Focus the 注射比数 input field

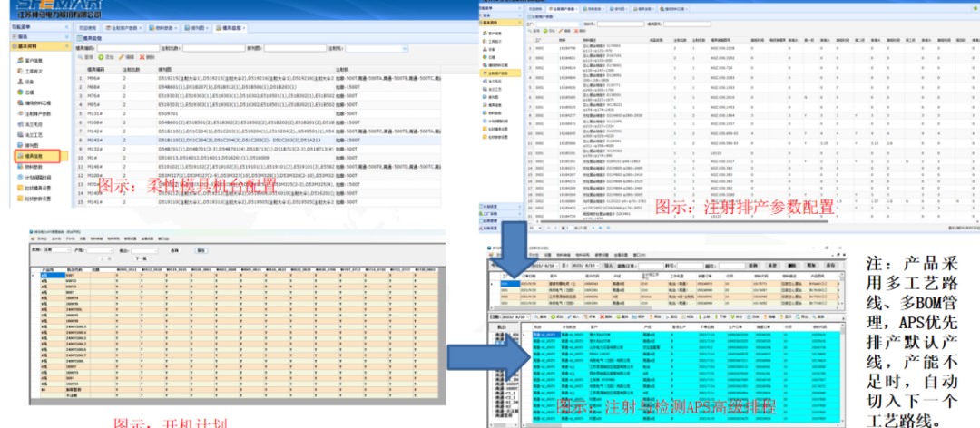pos(213,47)
